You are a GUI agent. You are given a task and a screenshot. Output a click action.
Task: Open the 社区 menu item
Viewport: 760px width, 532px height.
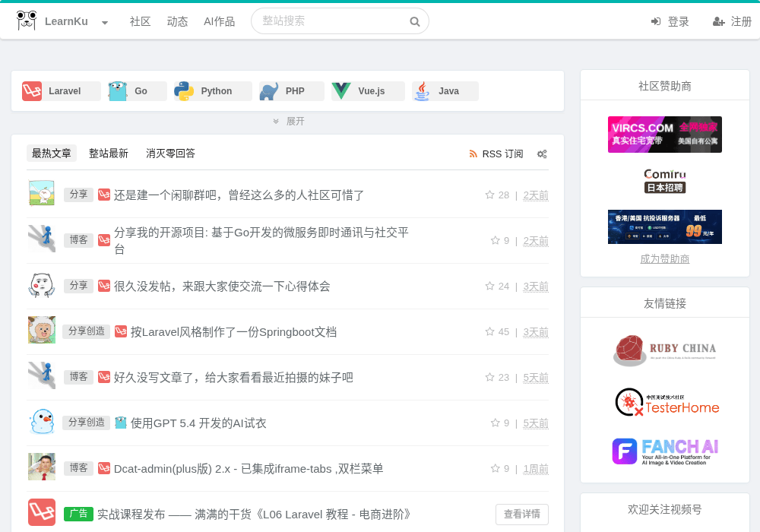[140, 21]
